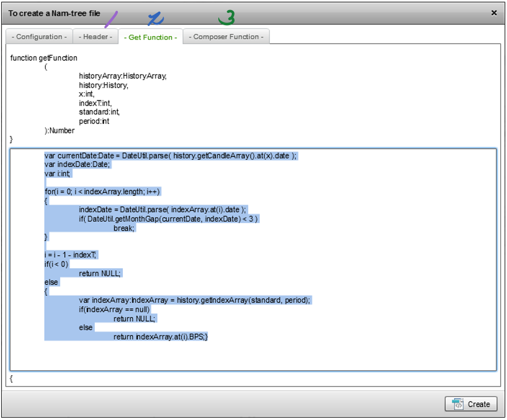Click the "break;" line inside the loop

pyautogui.click(x=124, y=228)
